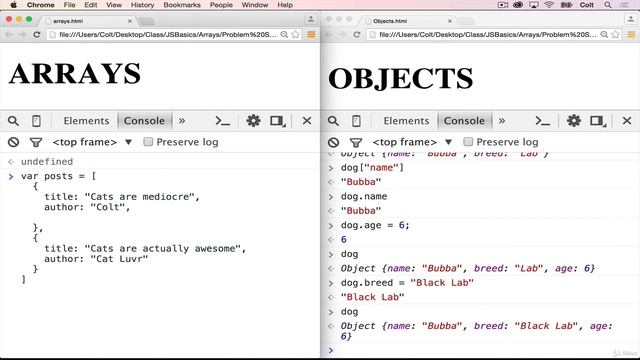The image size is (640, 360).
Task: Reload the Objects.html page
Action: click(x=357, y=35)
